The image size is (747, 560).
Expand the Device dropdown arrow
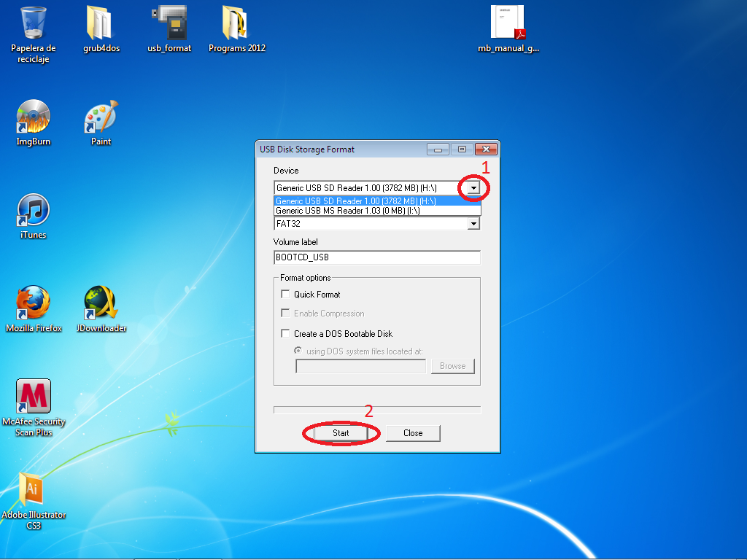[x=474, y=188]
